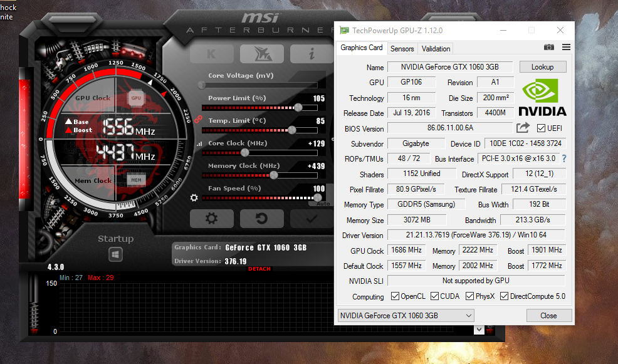Click the Close button at the bottom of GPU-Z
This screenshot has width=618, height=364.
point(548,316)
